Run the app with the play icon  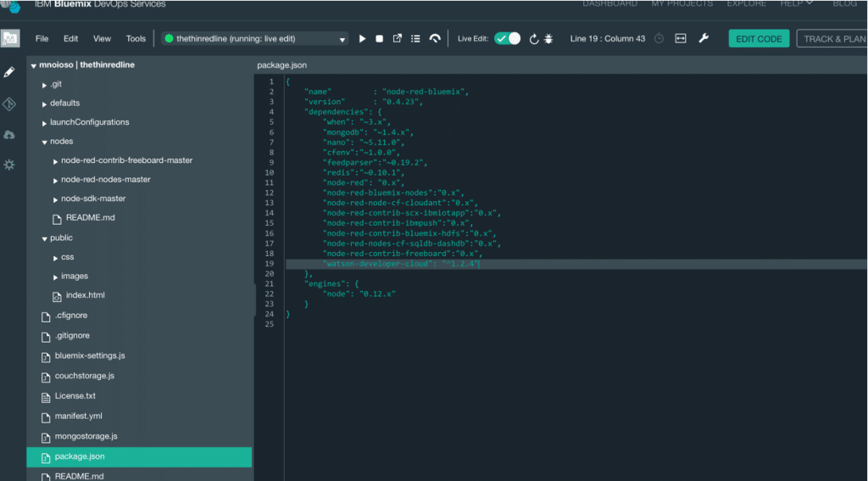pyautogui.click(x=362, y=39)
